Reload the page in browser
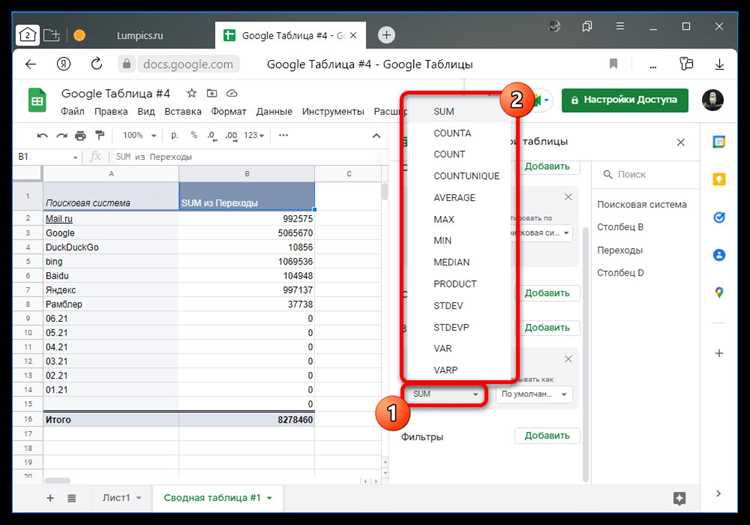 coord(97,64)
